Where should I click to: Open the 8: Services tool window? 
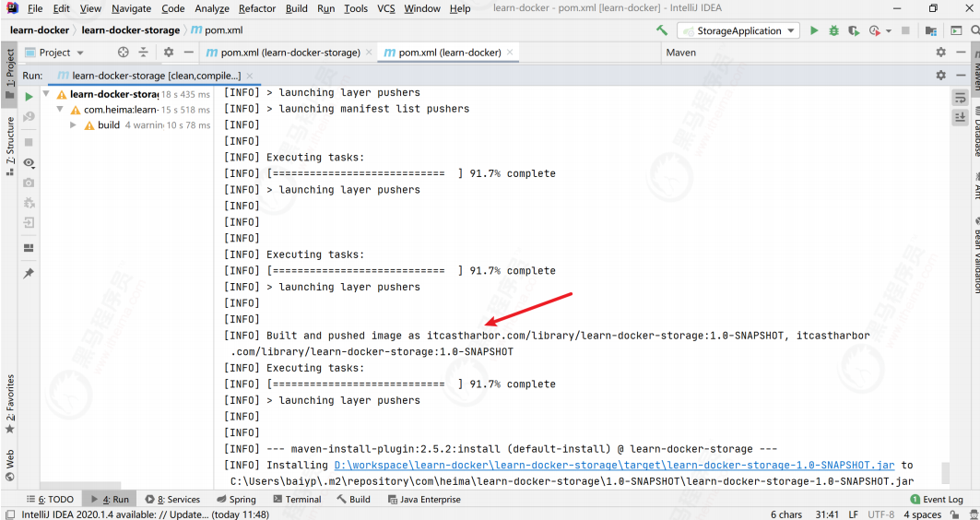(172, 500)
